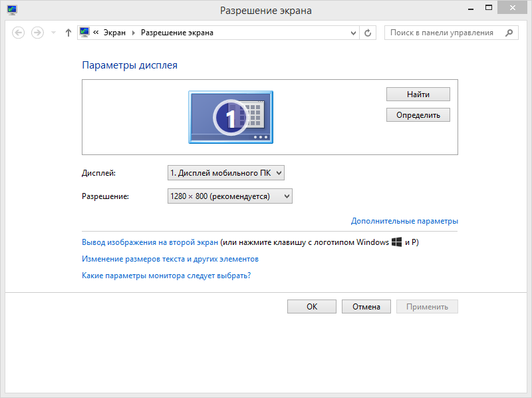Click the search magnifier icon
Screen dimensions: 532x398
[x=509, y=33]
